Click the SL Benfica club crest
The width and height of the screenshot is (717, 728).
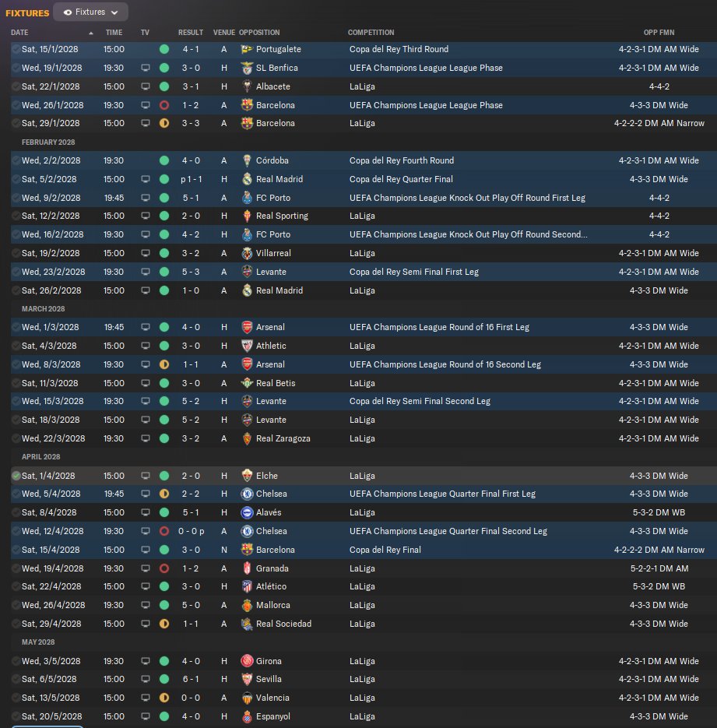247,68
